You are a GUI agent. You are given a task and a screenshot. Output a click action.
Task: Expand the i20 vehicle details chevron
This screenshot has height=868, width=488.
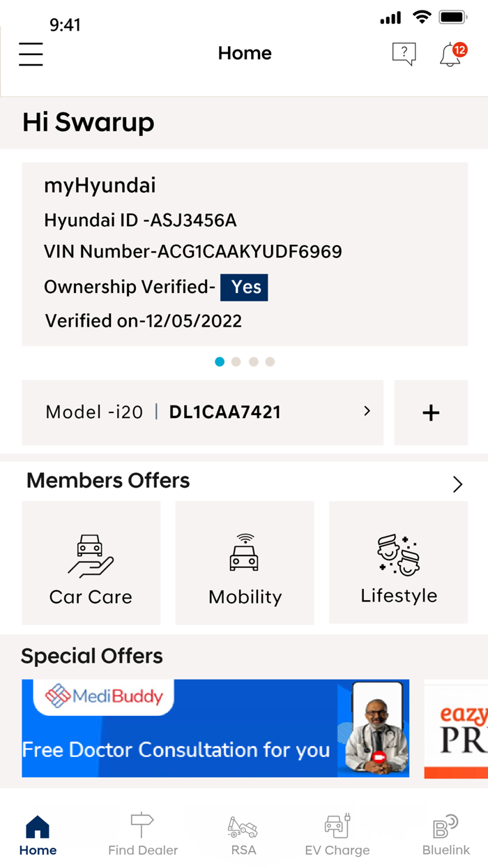point(367,412)
